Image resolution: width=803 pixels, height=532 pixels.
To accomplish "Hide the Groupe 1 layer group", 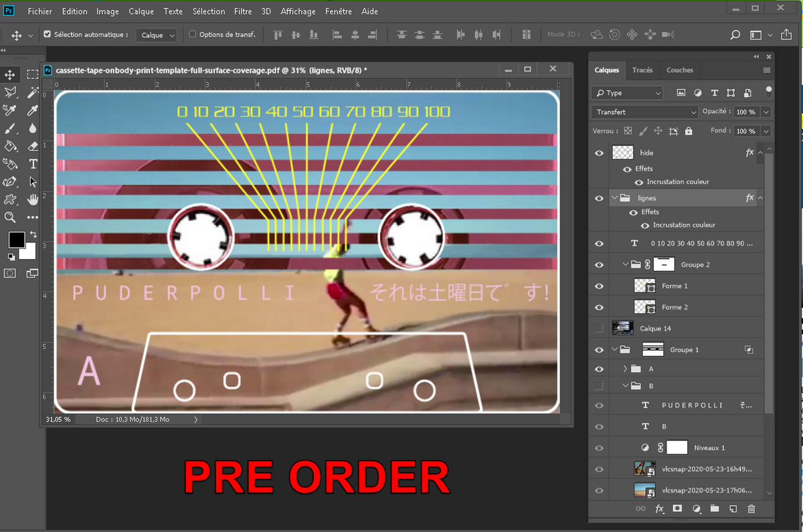I will pos(599,349).
